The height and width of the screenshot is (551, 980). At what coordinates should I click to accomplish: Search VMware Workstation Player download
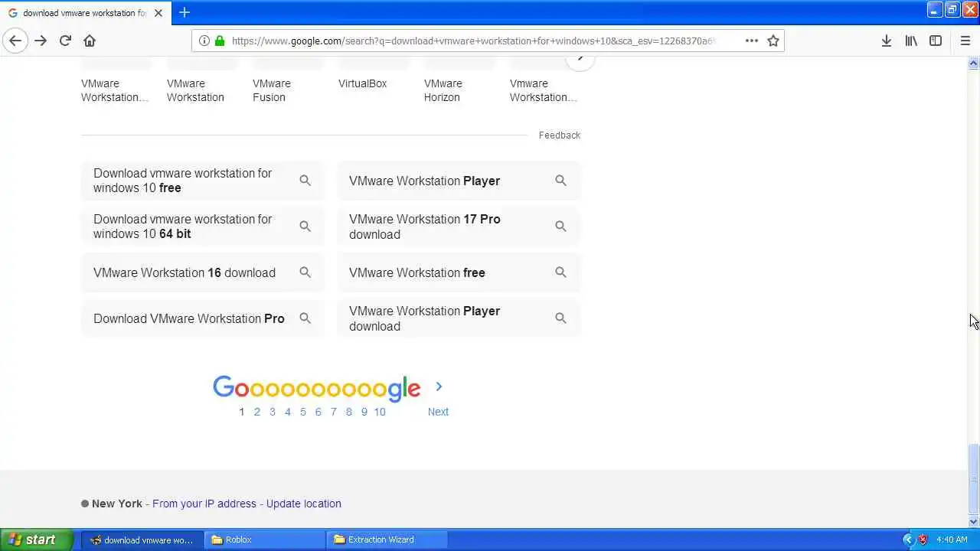(459, 318)
